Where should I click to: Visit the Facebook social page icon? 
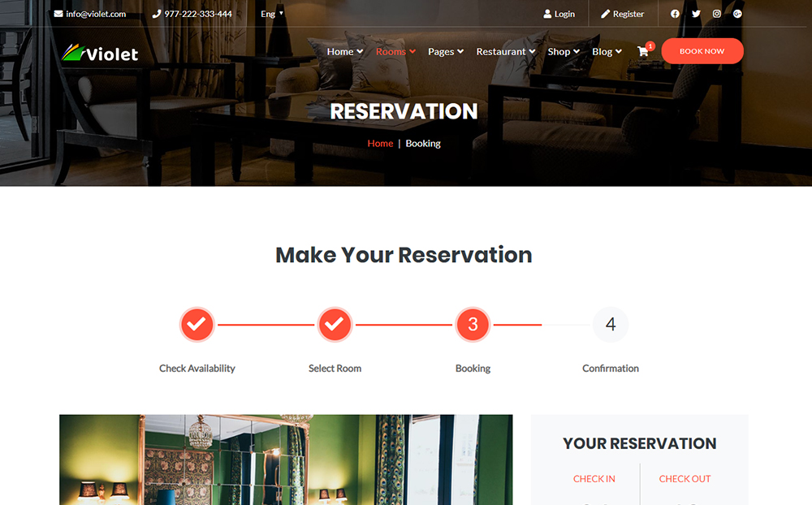coord(675,14)
